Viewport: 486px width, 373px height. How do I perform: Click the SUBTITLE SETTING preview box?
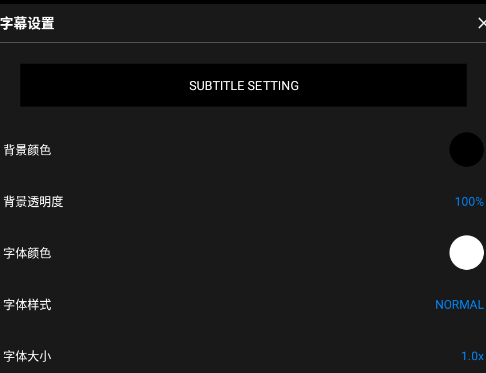(243, 85)
